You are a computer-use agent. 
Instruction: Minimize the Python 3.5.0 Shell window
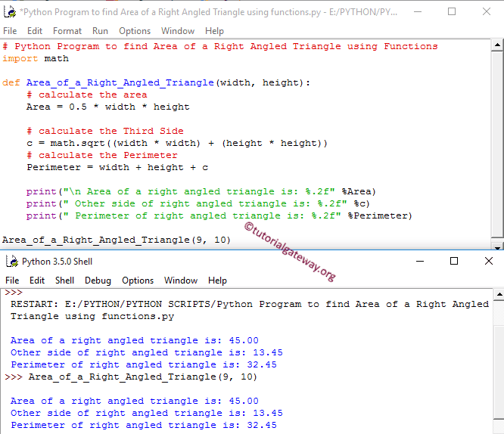[420, 261]
